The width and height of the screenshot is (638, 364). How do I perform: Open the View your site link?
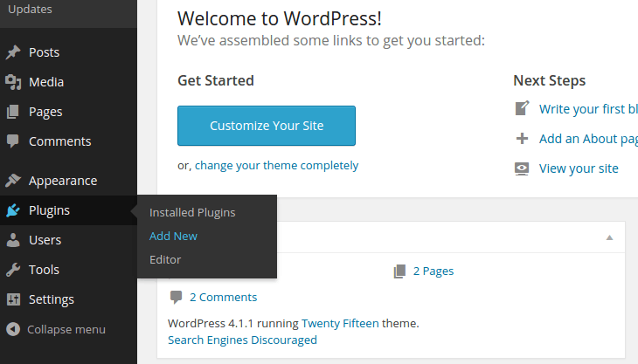click(579, 168)
